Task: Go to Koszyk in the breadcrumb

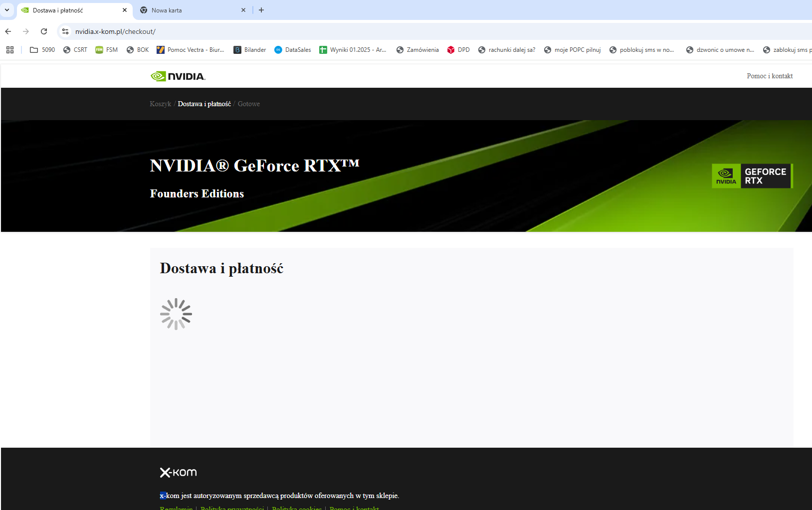Action: [160, 104]
